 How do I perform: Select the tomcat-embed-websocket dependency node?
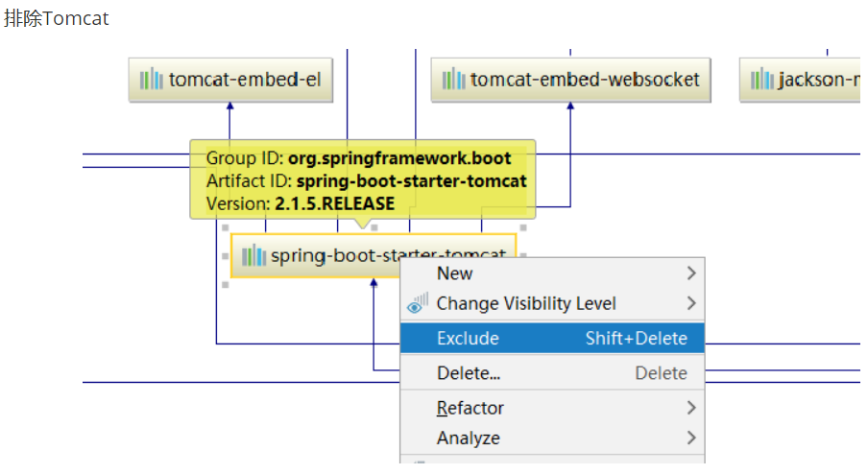pyautogui.click(x=570, y=80)
